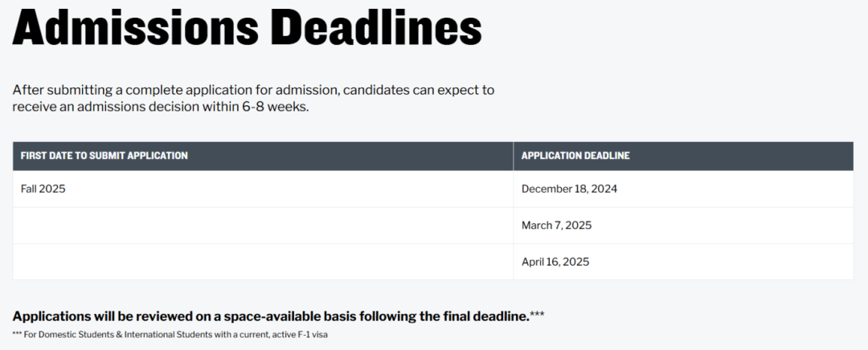Select the First Date to Submit Application header
The height and width of the screenshot is (350, 868).
pyautogui.click(x=263, y=156)
